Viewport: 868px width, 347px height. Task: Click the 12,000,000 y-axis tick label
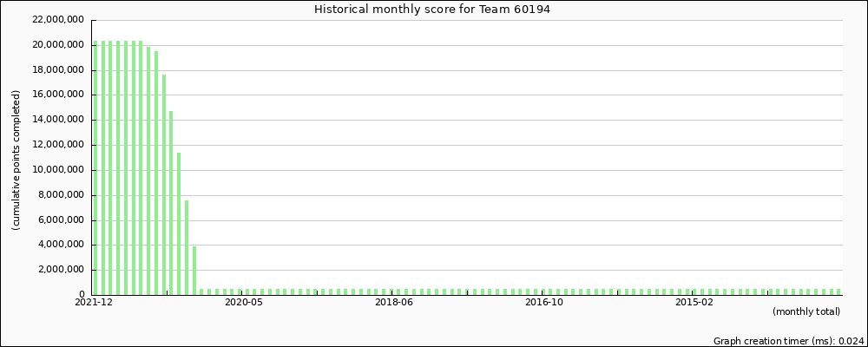[56, 145]
